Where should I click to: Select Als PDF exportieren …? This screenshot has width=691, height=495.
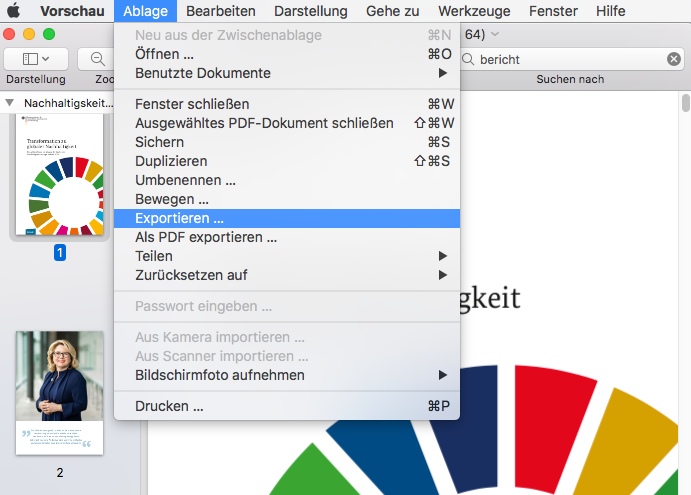(x=206, y=237)
